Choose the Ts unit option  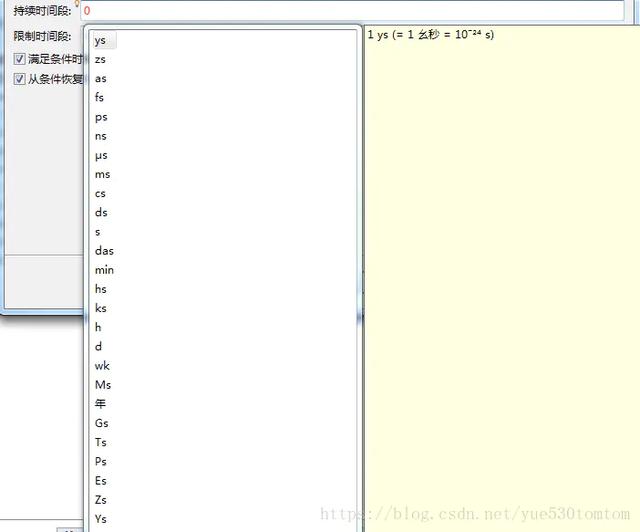pyautogui.click(x=100, y=443)
